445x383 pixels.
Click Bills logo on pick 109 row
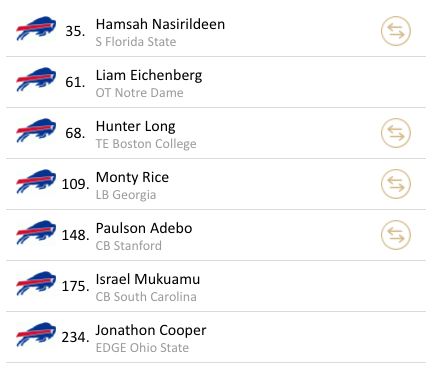coord(36,181)
